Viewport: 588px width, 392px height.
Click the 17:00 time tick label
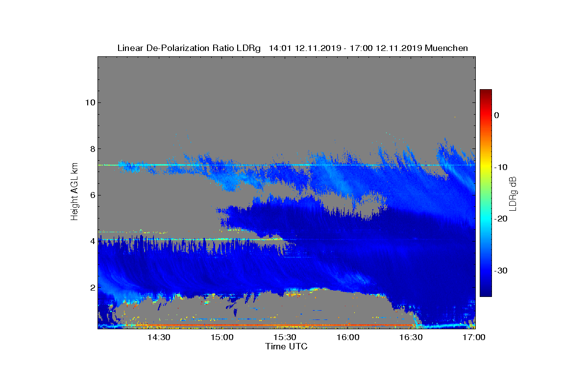[474, 337]
